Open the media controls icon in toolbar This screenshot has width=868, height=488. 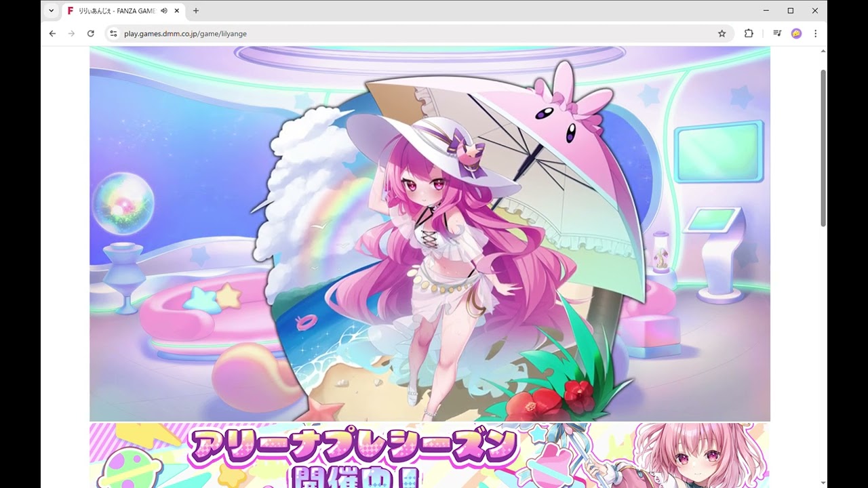(x=777, y=33)
